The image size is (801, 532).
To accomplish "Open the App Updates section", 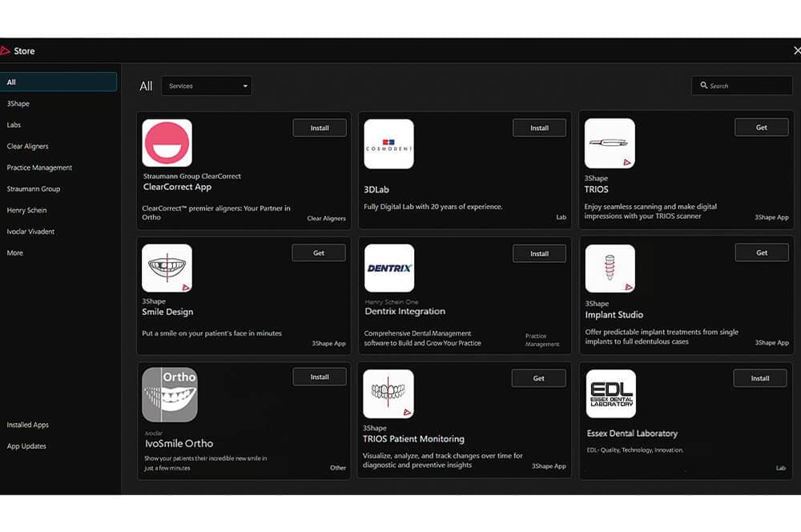I will [x=26, y=446].
